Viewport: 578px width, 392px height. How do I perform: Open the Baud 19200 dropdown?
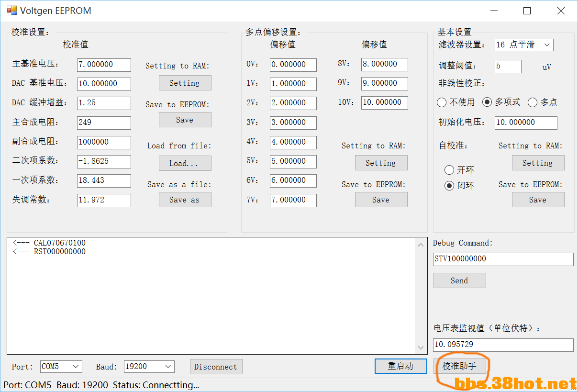[149, 367]
